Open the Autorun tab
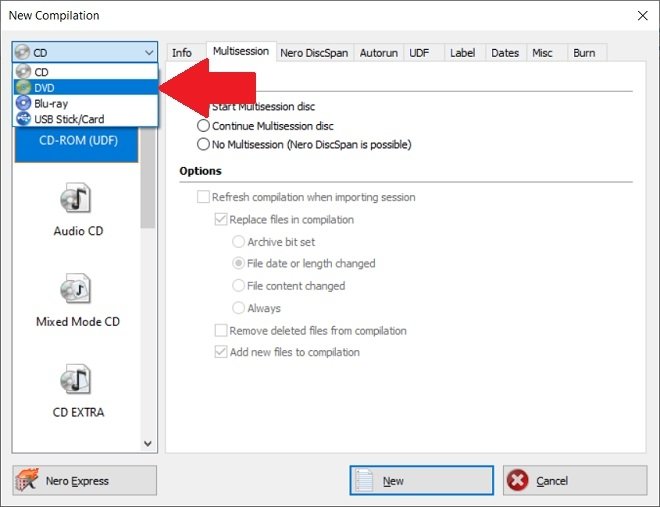The image size is (660, 507). pyautogui.click(x=379, y=53)
